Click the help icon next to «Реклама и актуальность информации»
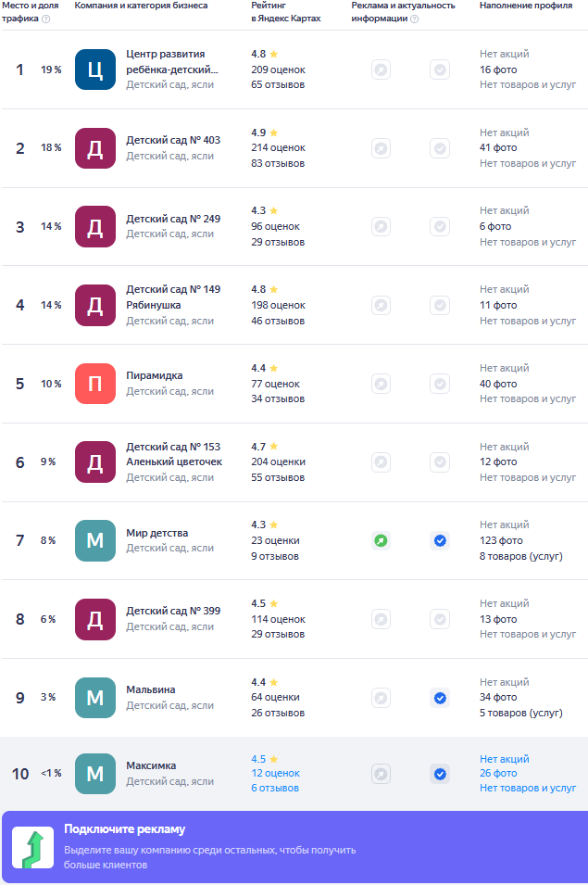Image resolution: width=588 pixels, height=885 pixels. [414, 19]
